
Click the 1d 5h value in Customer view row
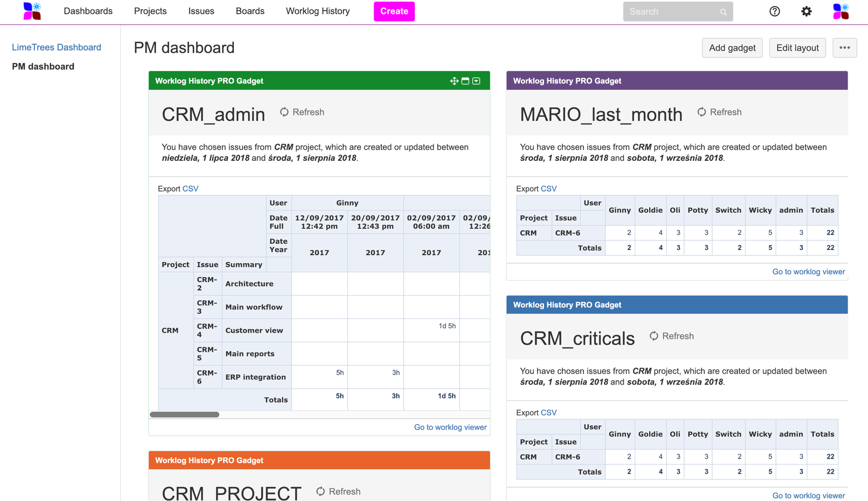447,326
